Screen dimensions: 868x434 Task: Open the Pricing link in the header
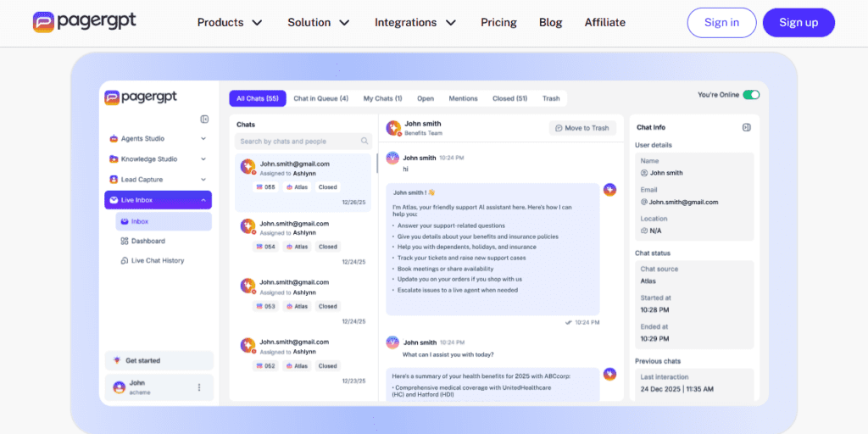498,23
